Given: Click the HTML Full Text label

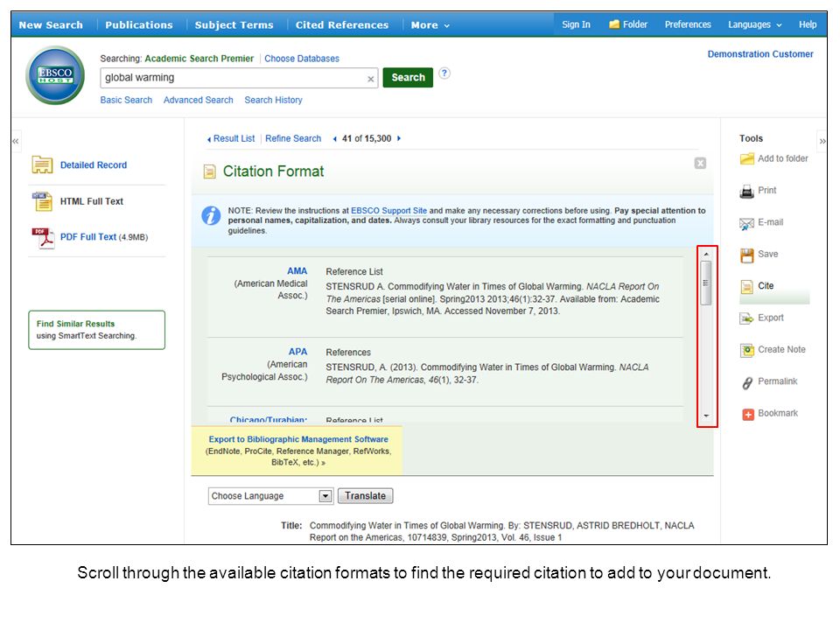Looking at the screenshot, I should [x=92, y=201].
